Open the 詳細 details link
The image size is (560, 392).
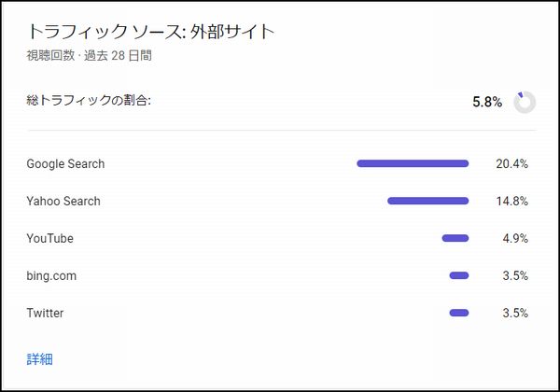(x=39, y=359)
